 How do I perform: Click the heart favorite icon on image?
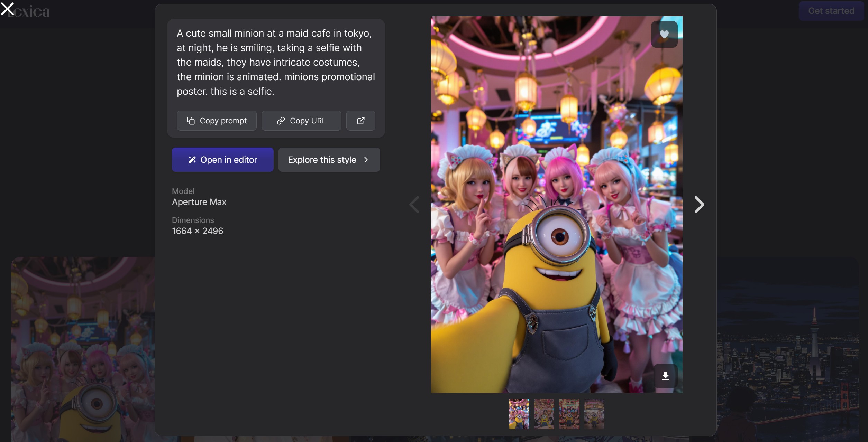coord(664,34)
